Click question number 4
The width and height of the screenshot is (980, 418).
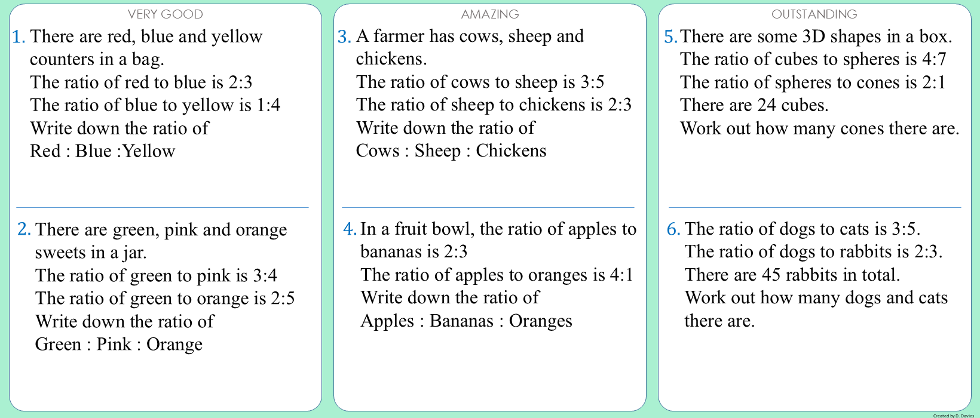[350, 229]
